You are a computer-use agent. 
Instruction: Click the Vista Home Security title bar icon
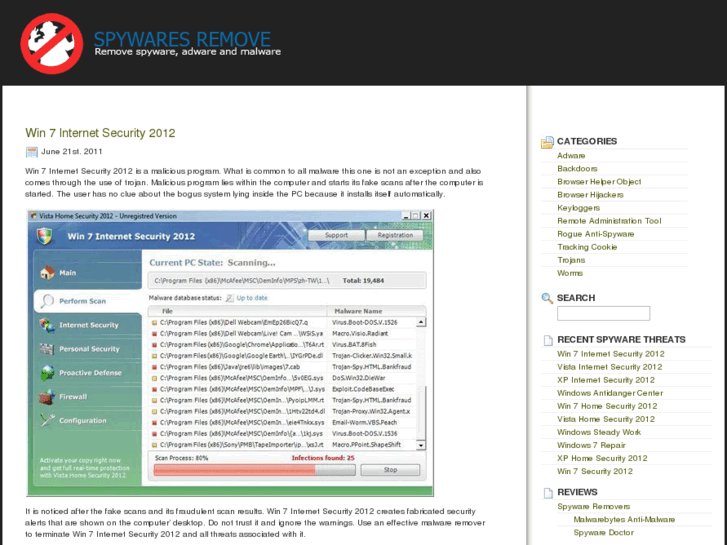tap(33, 216)
